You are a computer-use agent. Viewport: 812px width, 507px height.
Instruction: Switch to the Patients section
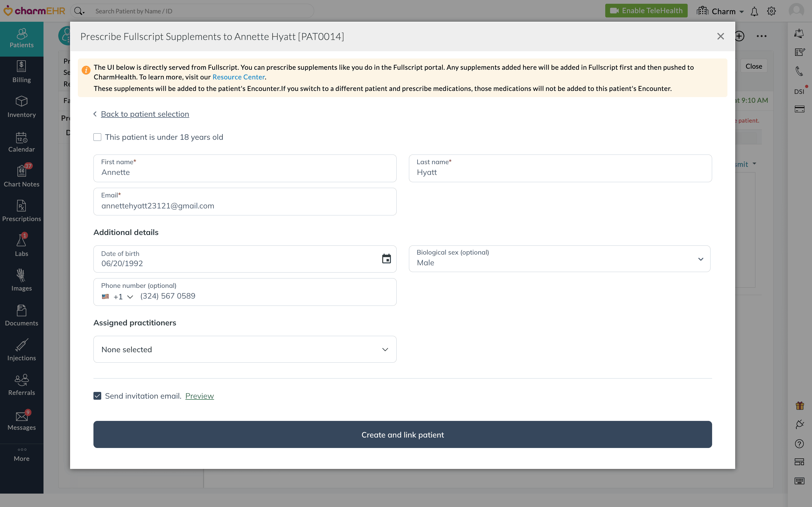[x=21, y=38]
